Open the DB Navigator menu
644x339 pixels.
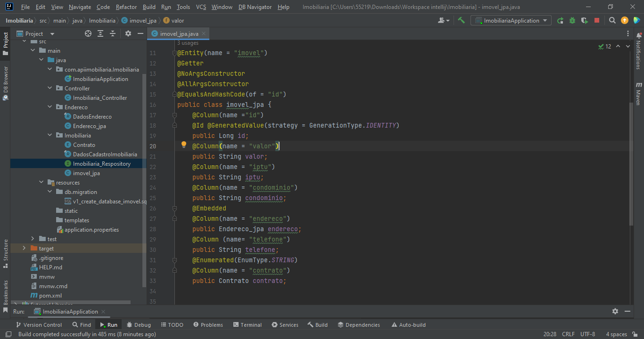[x=255, y=7]
